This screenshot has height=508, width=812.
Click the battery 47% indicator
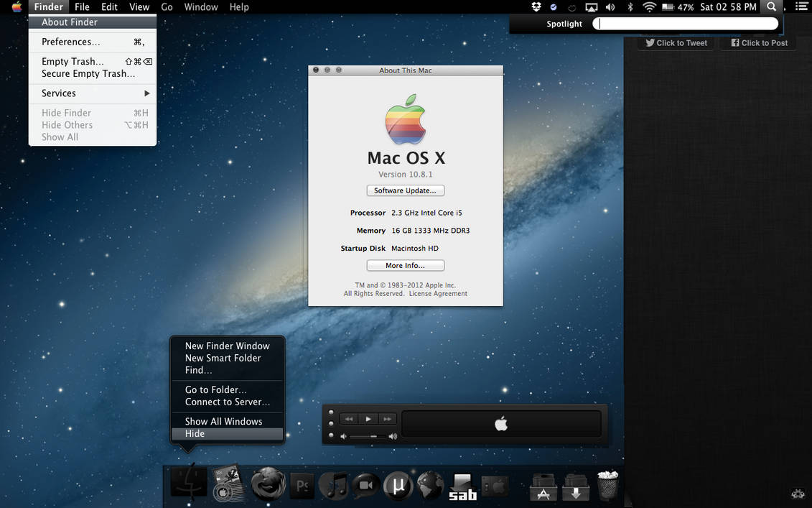click(678, 7)
